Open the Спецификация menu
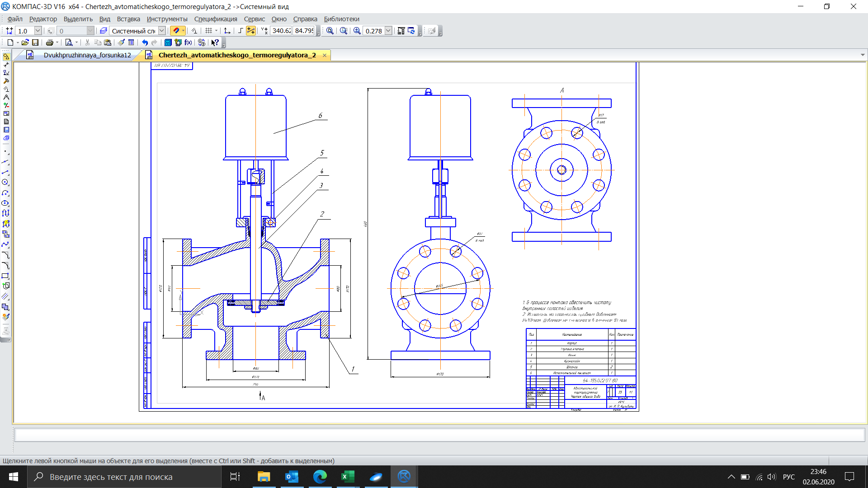This screenshot has width=868, height=488. pyautogui.click(x=216, y=19)
